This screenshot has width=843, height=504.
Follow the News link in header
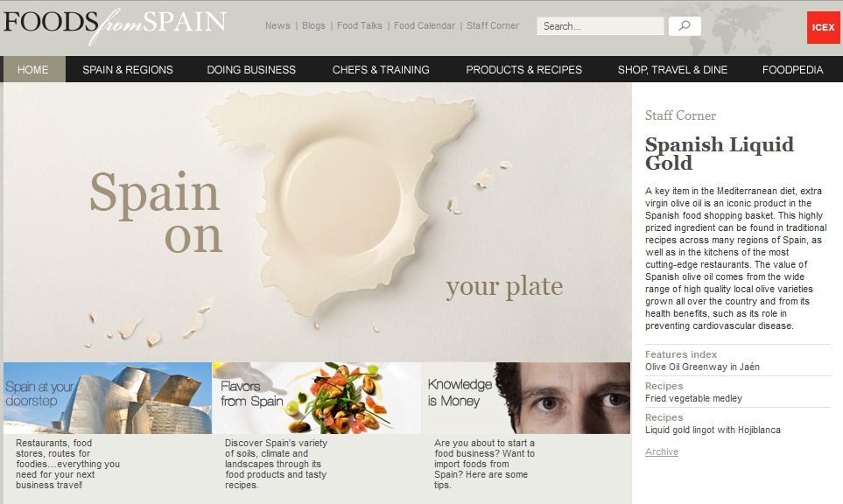click(277, 25)
